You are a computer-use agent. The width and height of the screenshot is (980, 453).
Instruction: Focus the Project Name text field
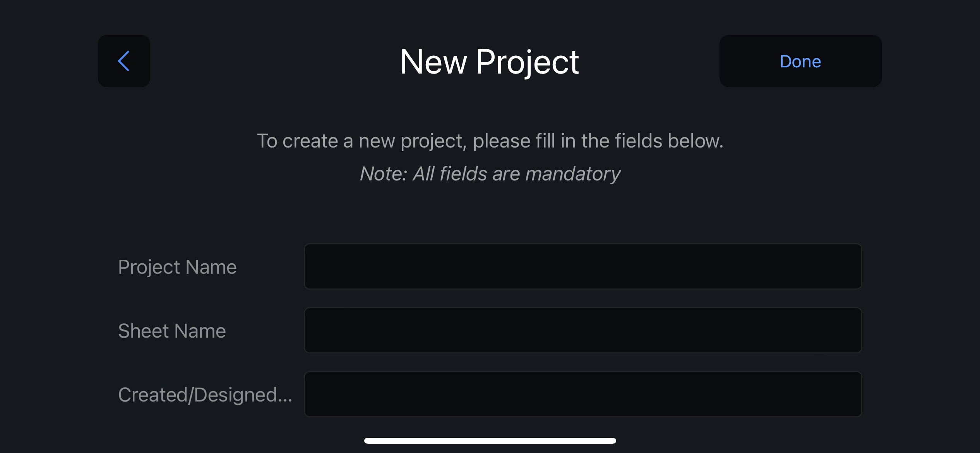583,266
